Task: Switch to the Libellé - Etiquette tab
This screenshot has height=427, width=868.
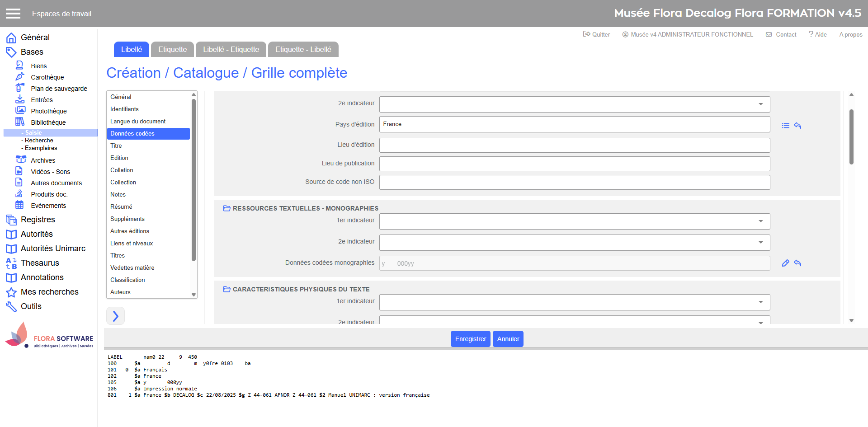Action: pos(231,49)
